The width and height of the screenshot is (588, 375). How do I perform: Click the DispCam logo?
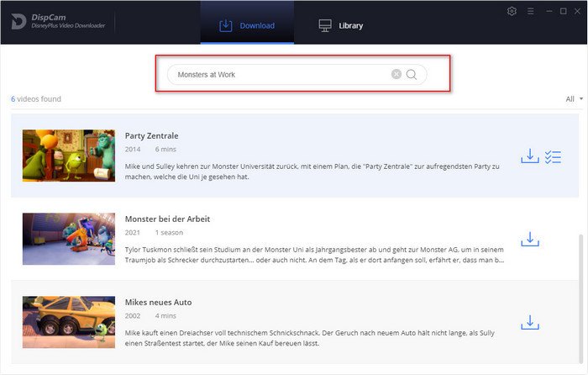18,21
